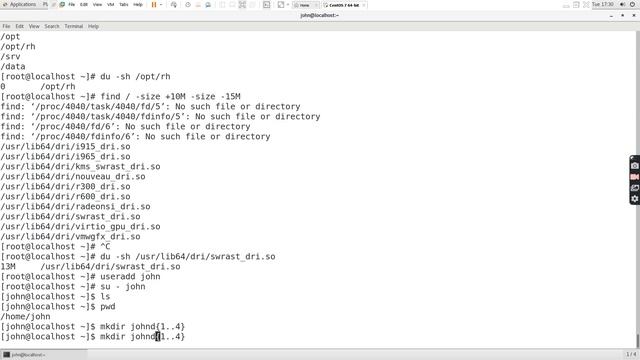Open the VMware Help menu at top
Viewport: 640px width, 360px height.
pyautogui.click(x=138, y=4)
